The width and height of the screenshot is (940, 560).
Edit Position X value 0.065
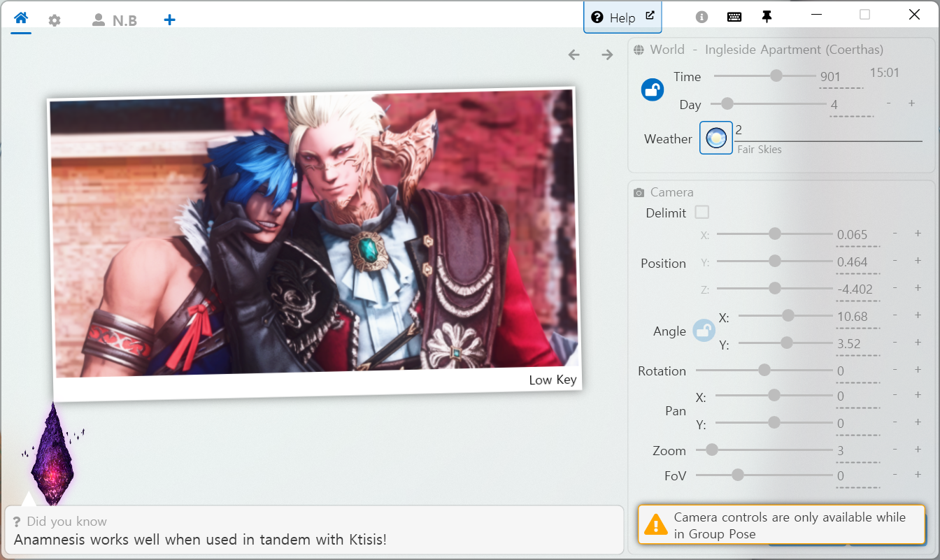click(857, 236)
